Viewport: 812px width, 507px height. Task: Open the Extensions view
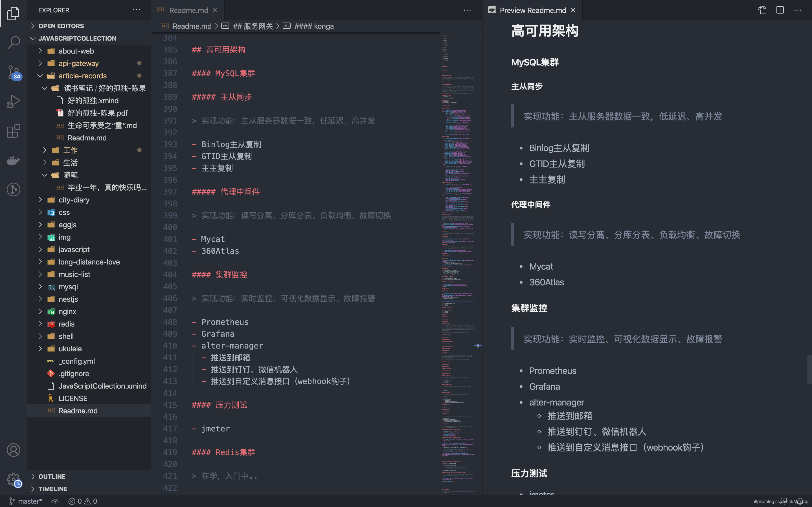pyautogui.click(x=14, y=131)
